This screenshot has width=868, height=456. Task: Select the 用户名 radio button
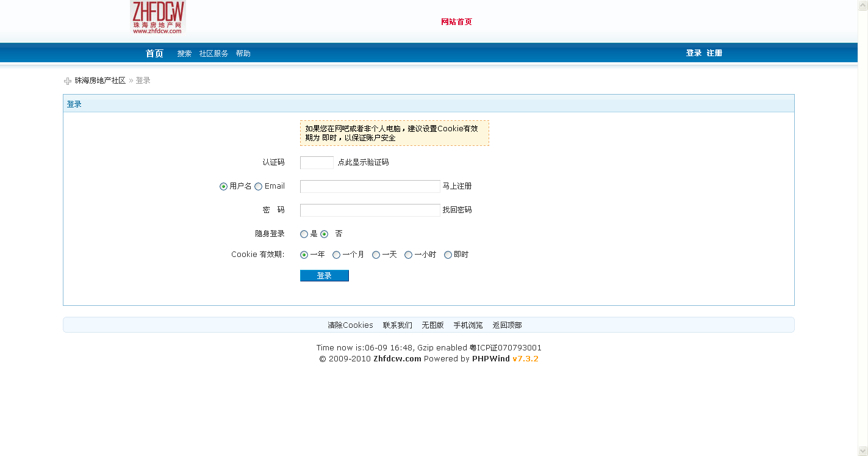(x=223, y=187)
